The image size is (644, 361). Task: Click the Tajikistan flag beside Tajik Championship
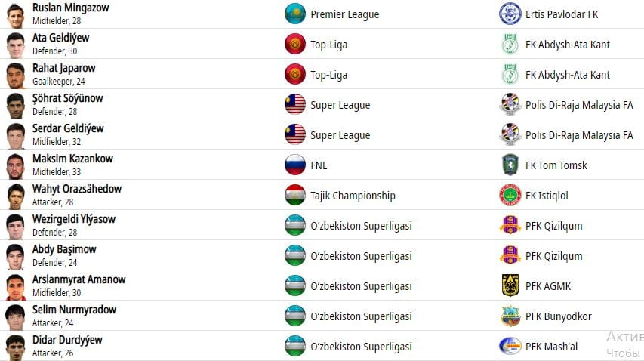[x=294, y=195]
